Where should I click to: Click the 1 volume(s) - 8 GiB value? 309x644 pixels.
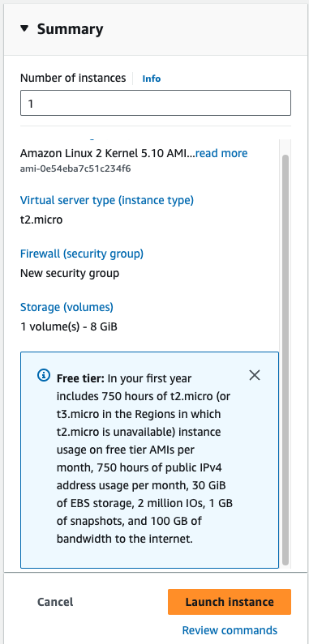(x=69, y=327)
